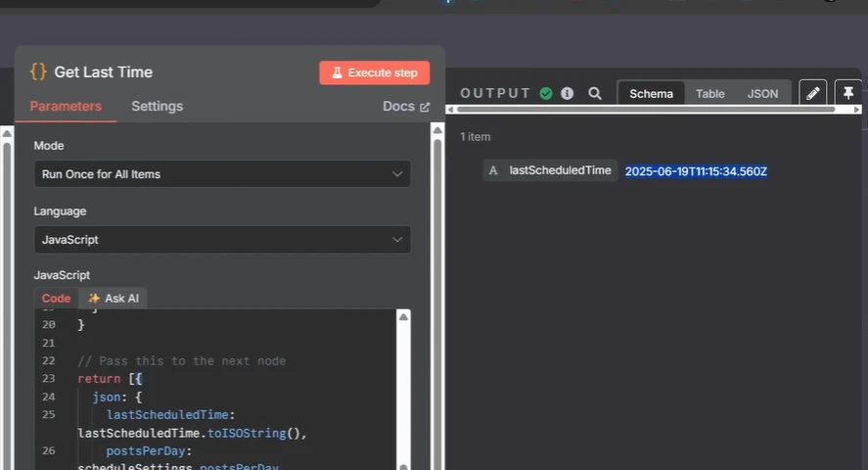Click the curly braces code node icon
The width and height of the screenshot is (868, 470).
(x=38, y=71)
